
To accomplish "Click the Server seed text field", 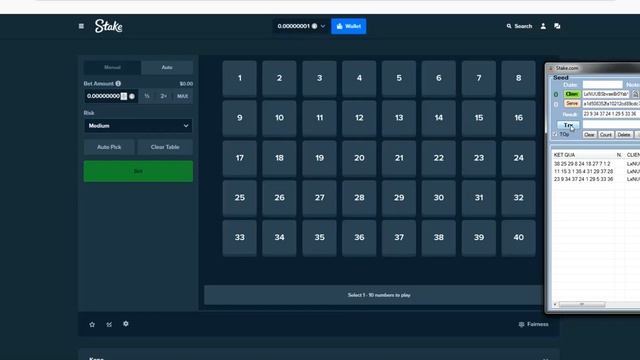I will click(611, 104).
